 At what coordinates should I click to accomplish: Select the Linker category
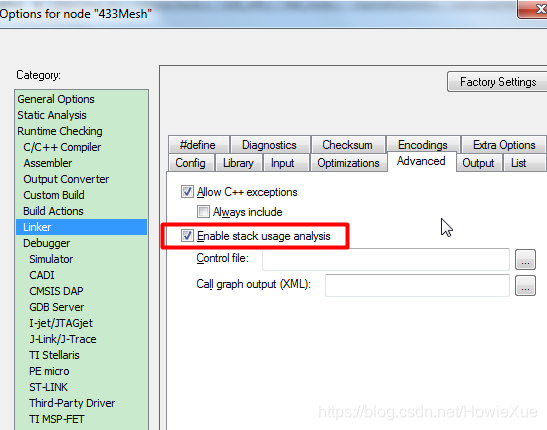[x=81, y=227]
